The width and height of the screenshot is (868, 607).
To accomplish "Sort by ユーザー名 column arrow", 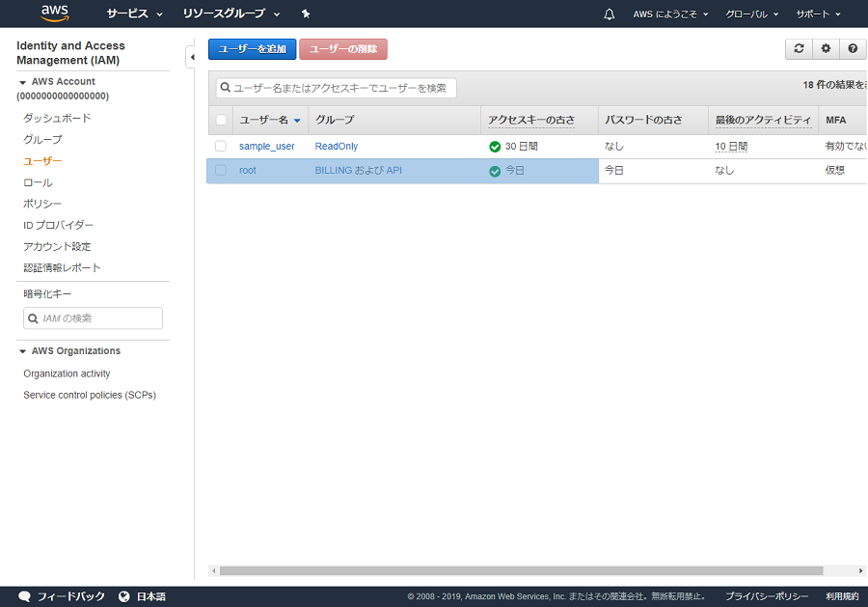I will [x=297, y=121].
